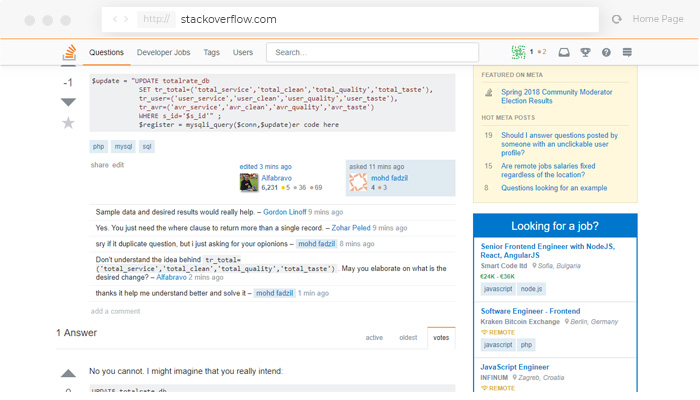Sort answers by oldest
Screen dimensions: 700x400
pyautogui.click(x=408, y=338)
